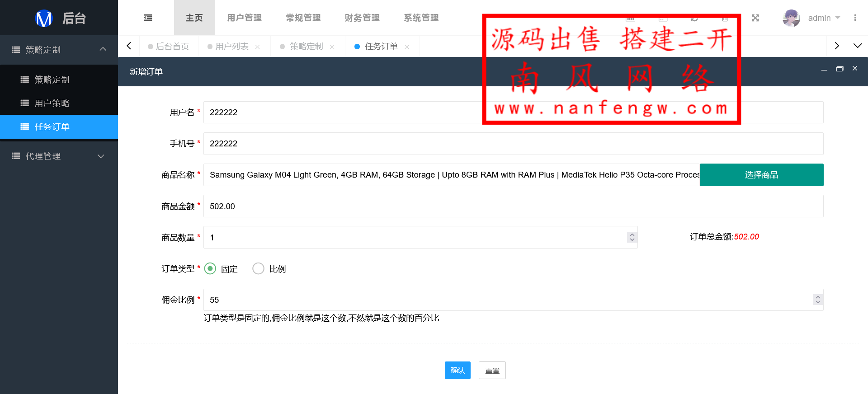Click the 商品金额 input field
The height and width of the screenshot is (394, 868).
point(513,206)
